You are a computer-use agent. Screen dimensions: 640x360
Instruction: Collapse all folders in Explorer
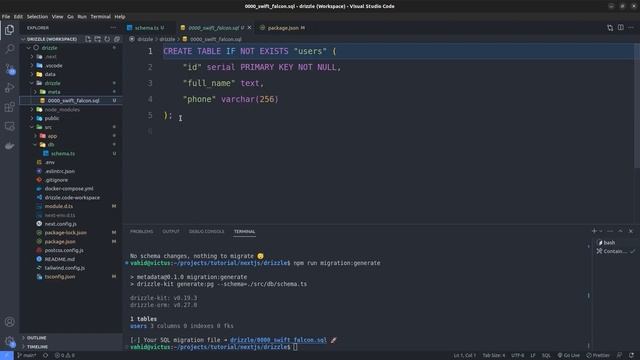coord(117,39)
